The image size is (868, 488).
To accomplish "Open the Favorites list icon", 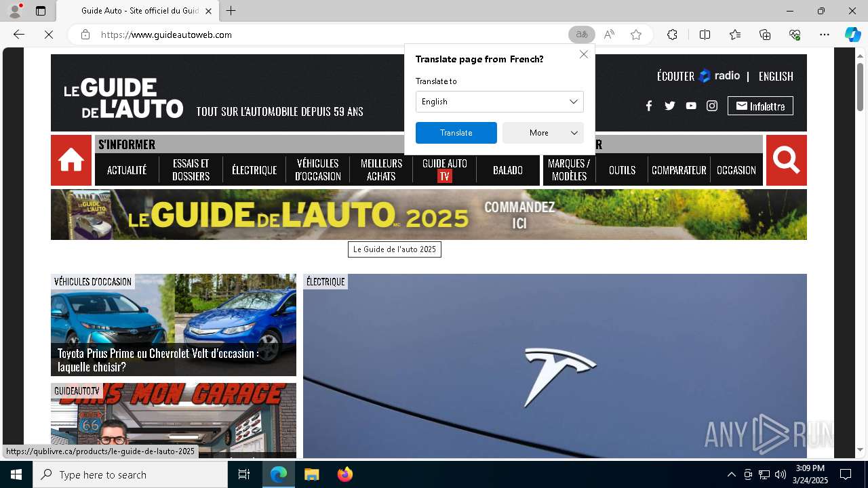I will point(735,35).
